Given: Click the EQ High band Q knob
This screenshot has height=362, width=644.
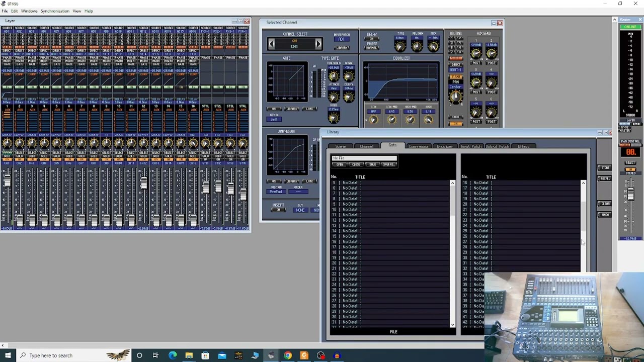Looking at the screenshot, I should [x=428, y=120].
